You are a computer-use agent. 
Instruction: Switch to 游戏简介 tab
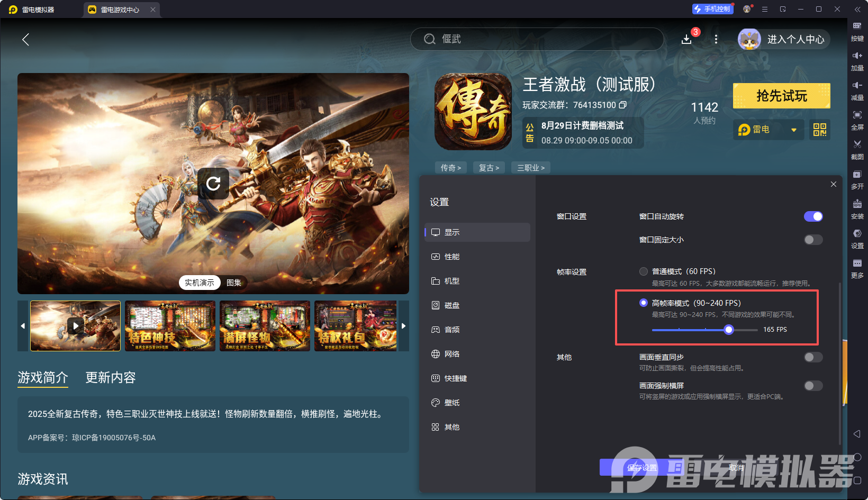pos(43,377)
